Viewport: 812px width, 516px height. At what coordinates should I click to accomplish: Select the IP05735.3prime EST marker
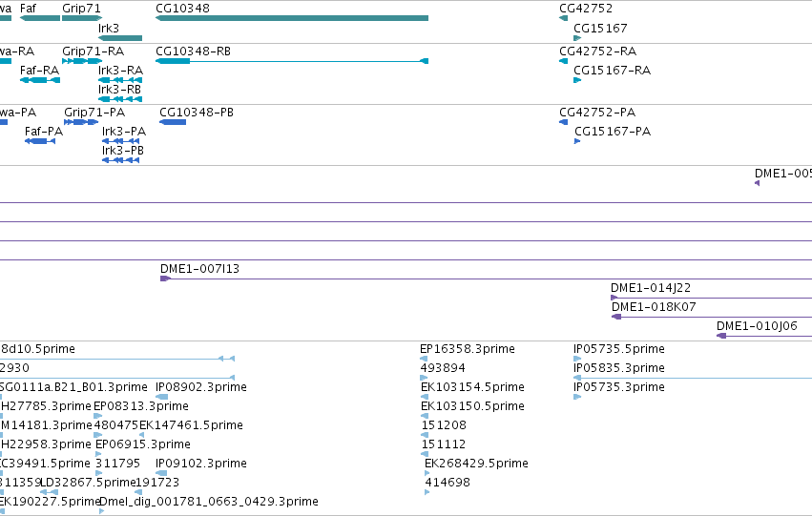pos(577,397)
